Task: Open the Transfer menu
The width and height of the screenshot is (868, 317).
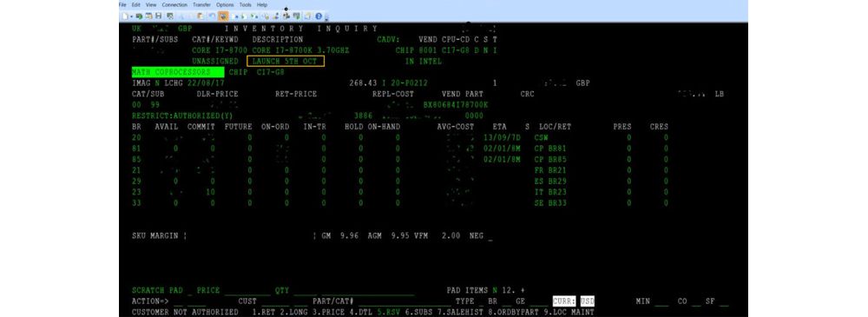Action: (201, 4)
